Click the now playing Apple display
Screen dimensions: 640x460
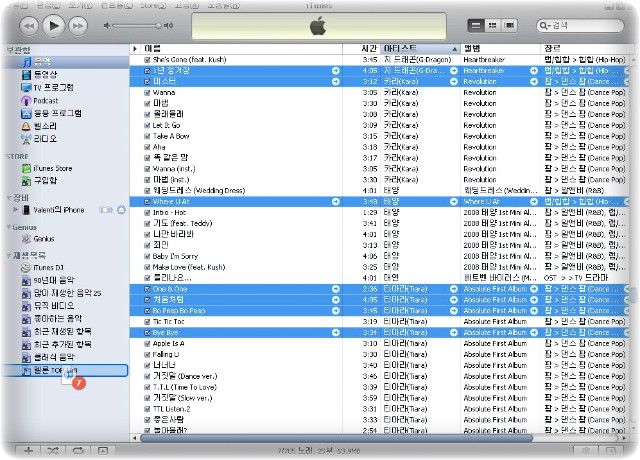pyautogui.click(x=319, y=26)
